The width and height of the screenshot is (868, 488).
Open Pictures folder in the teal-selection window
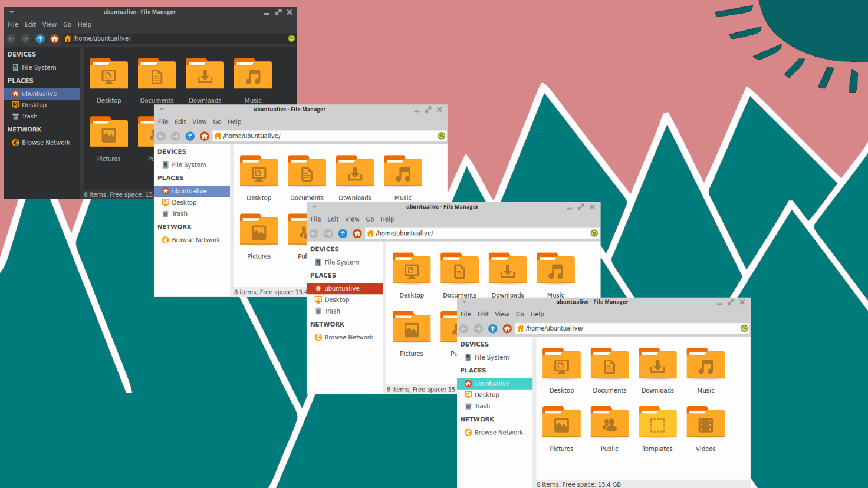561,422
